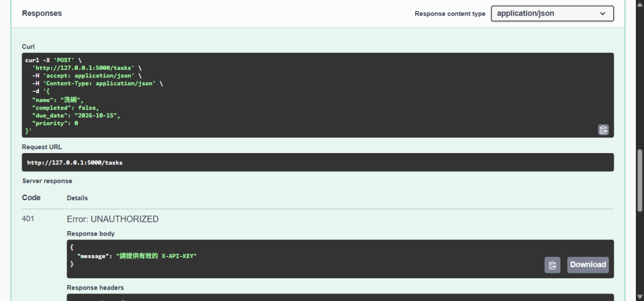
Task: Click the "due_date": "2026-10-15" line
Action: tap(76, 115)
